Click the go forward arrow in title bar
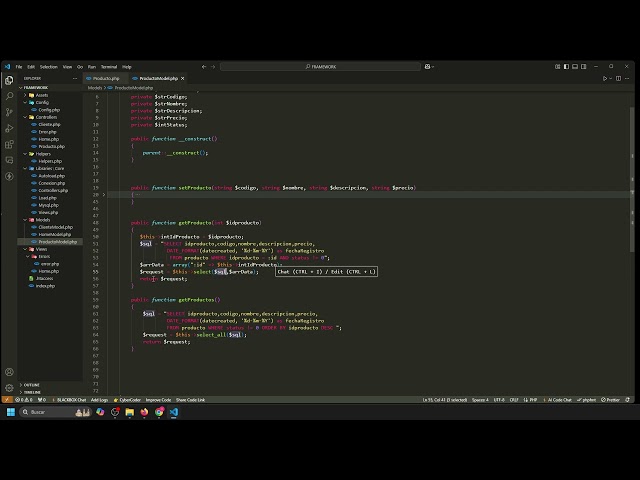 (x=213, y=67)
